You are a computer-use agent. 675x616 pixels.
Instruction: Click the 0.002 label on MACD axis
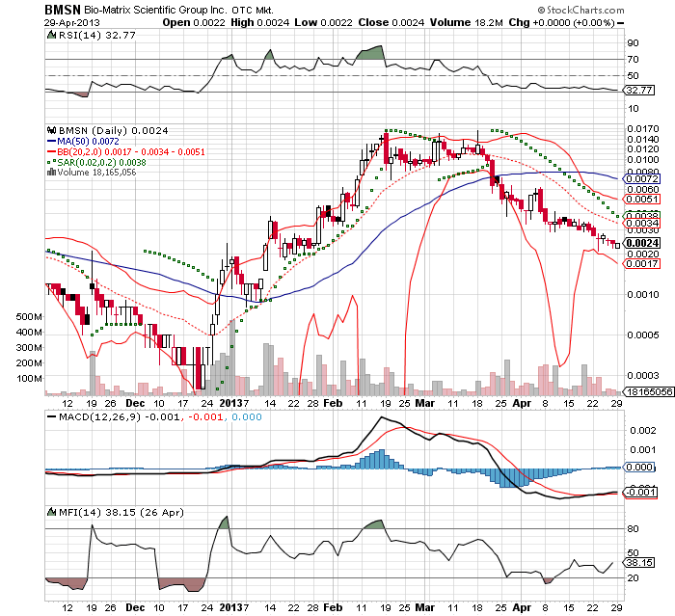(x=643, y=431)
